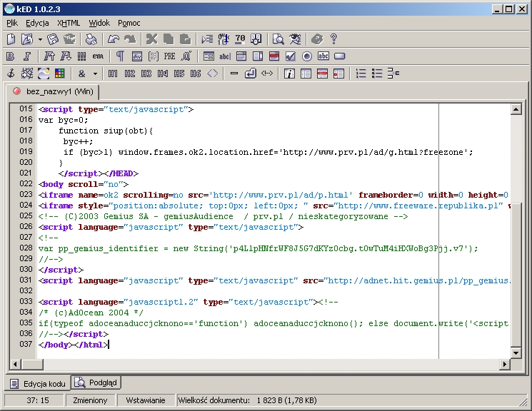This screenshot has height=411, width=532.
Task: Insert an H6 heading
Action: click(196, 73)
